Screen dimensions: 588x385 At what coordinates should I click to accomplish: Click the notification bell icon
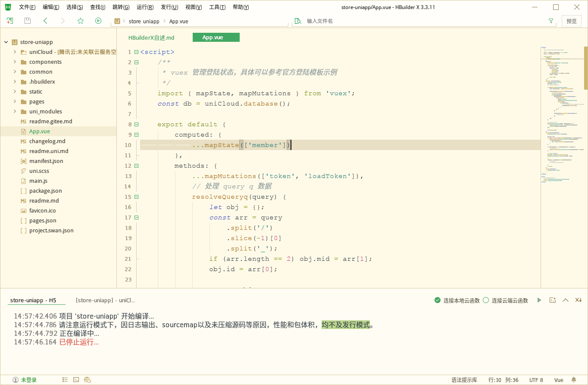click(574, 380)
